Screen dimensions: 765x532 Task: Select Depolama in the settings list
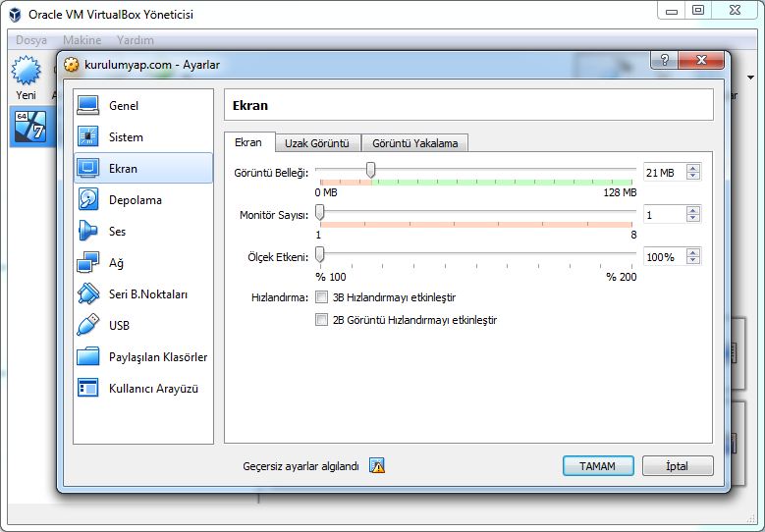[143, 200]
